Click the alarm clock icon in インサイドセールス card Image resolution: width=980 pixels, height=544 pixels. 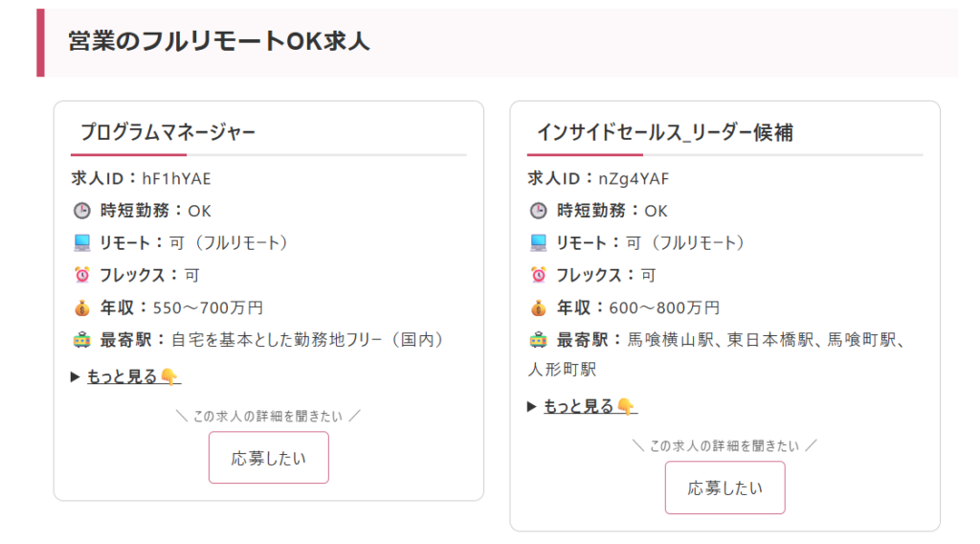coord(538,275)
